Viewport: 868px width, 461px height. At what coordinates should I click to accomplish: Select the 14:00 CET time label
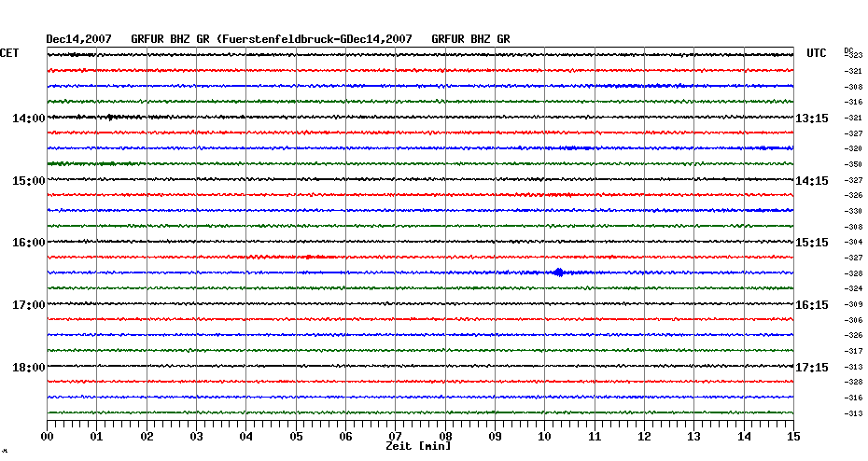[29, 118]
